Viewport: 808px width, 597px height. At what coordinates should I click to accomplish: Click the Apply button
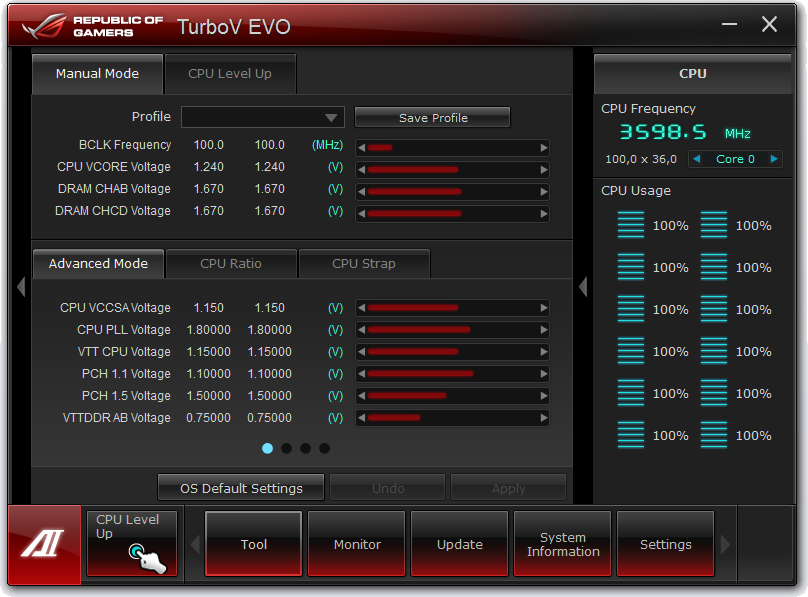point(509,488)
